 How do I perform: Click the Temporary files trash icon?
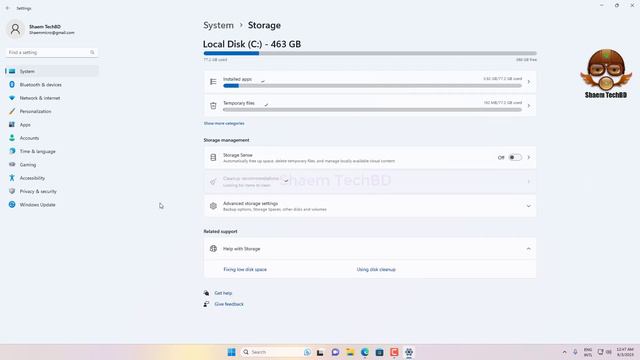(x=213, y=106)
